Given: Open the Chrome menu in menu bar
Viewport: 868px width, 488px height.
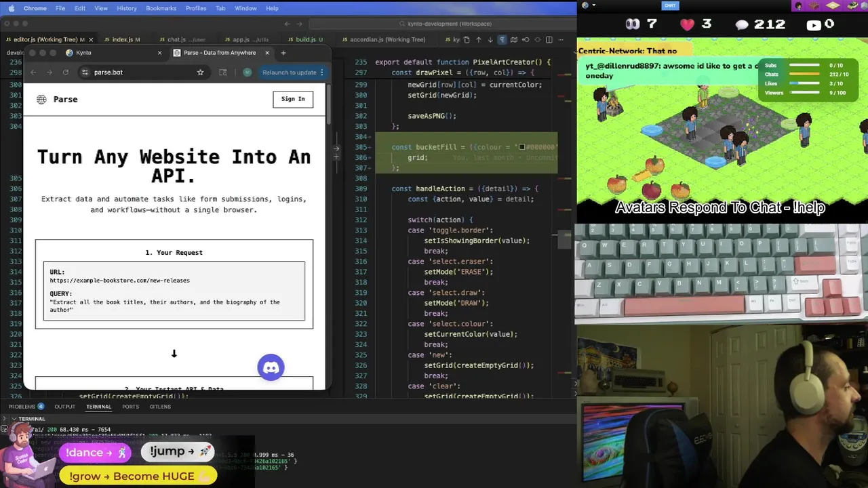Looking at the screenshot, I should click(35, 8).
